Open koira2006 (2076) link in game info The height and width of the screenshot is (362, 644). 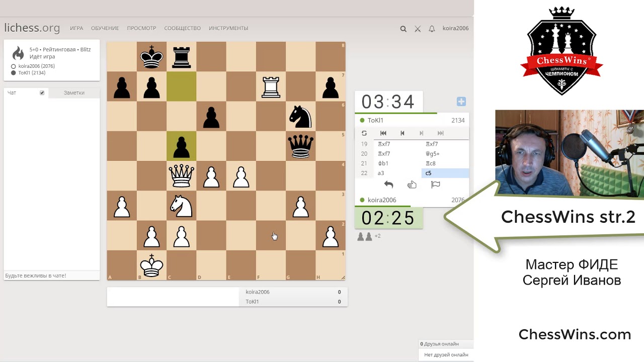(x=37, y=66)
